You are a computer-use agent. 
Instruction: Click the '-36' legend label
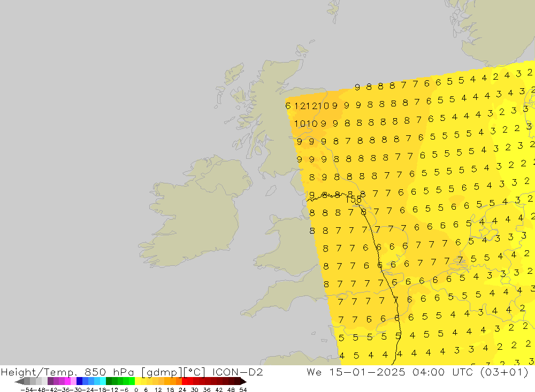64,390
